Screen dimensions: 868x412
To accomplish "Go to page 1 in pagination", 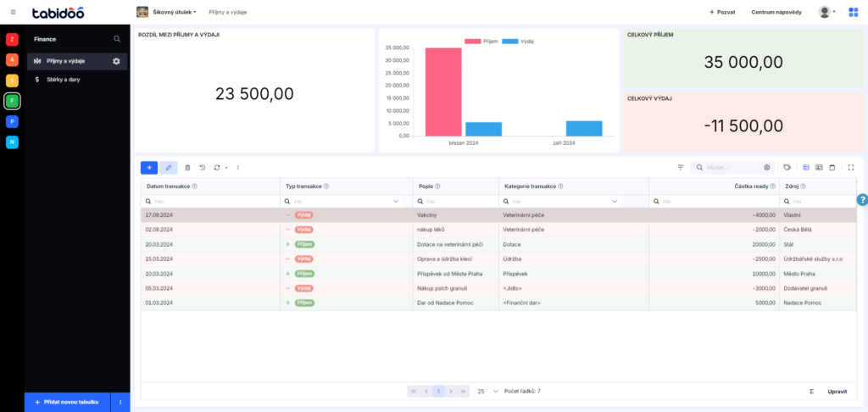I will coord(438,391).
